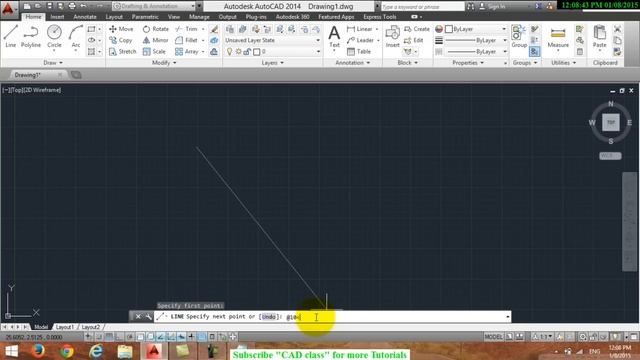This screenshot has height=360, width=640.
Task: Switch to the Parametric ribbon tab
Action: (x=145, y=17)
